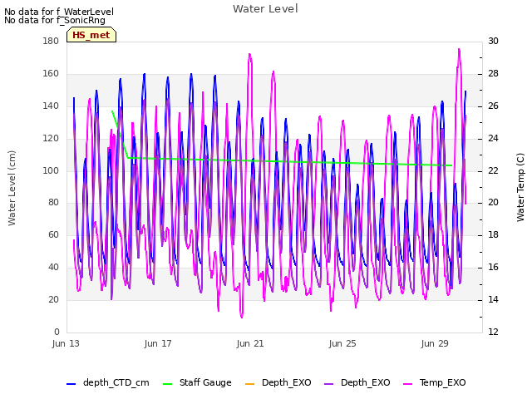The image size is (532, 399).
Task: Toggle the purple Depth_EXO legend entry
Action: 357,383
